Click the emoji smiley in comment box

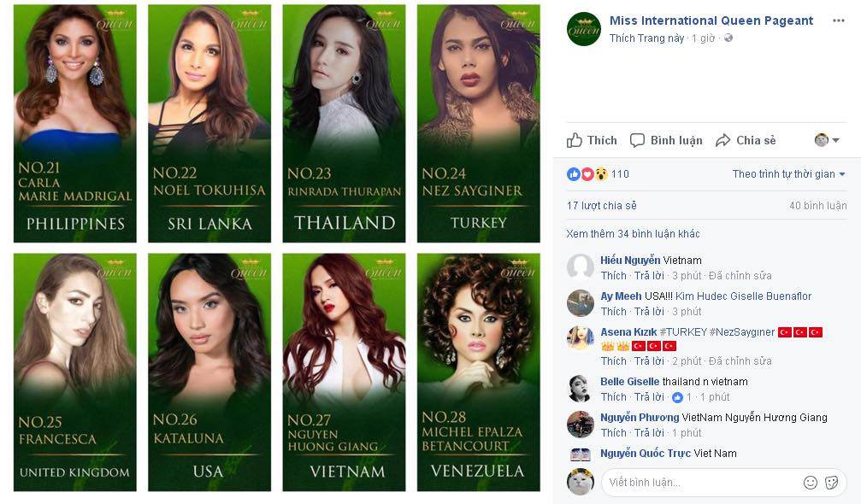(x=811, y=483)
